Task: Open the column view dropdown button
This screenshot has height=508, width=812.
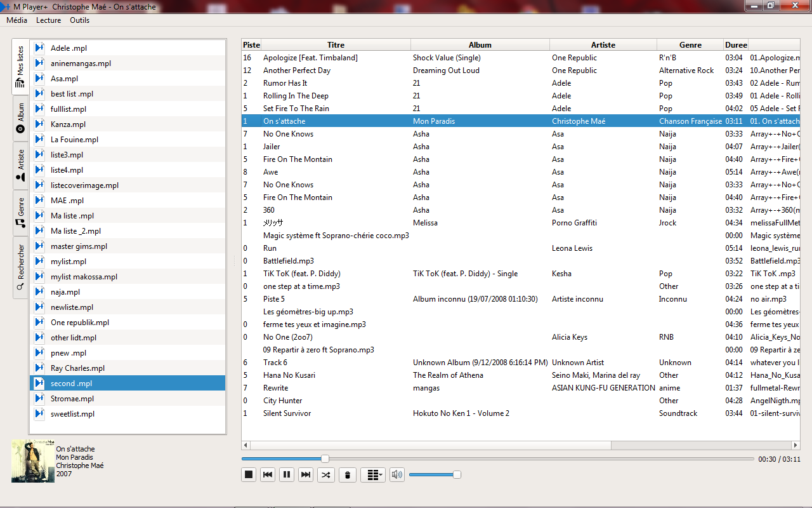Action: point(373,474)
